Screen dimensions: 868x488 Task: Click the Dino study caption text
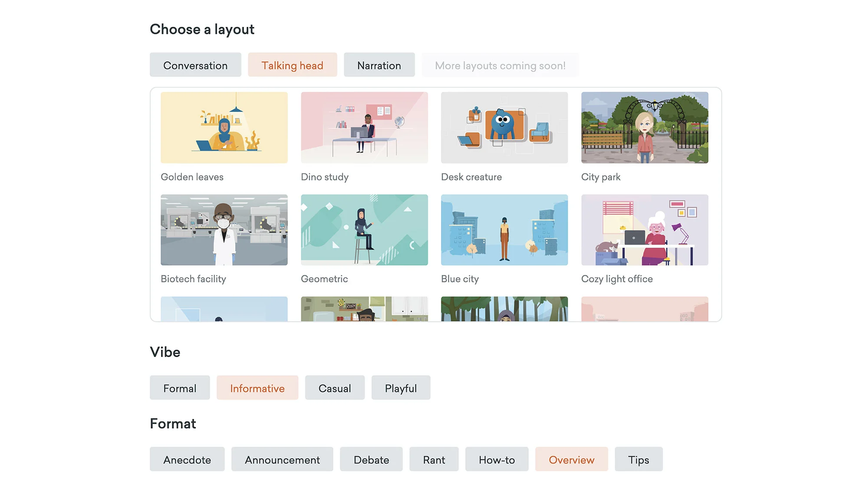pyautogui.click(x=325, y=177)
